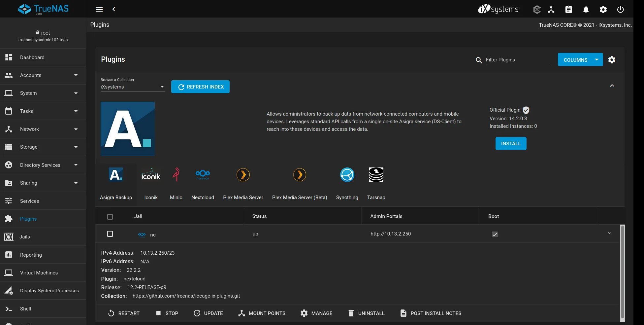Image resolution: width=644 pixels, height=325 pixels.
Task: Open POST INSTALL NOTES
Action: coord(431,313)
